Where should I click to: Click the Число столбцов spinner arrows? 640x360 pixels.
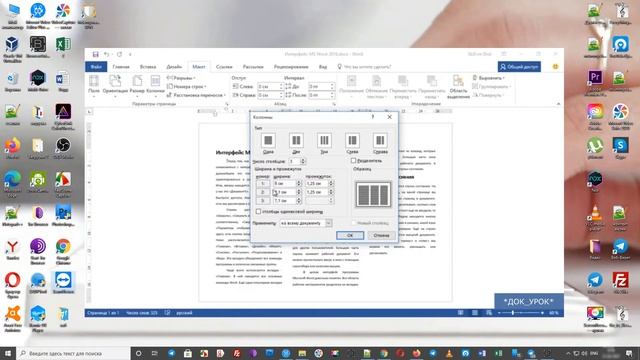(302, 161)
